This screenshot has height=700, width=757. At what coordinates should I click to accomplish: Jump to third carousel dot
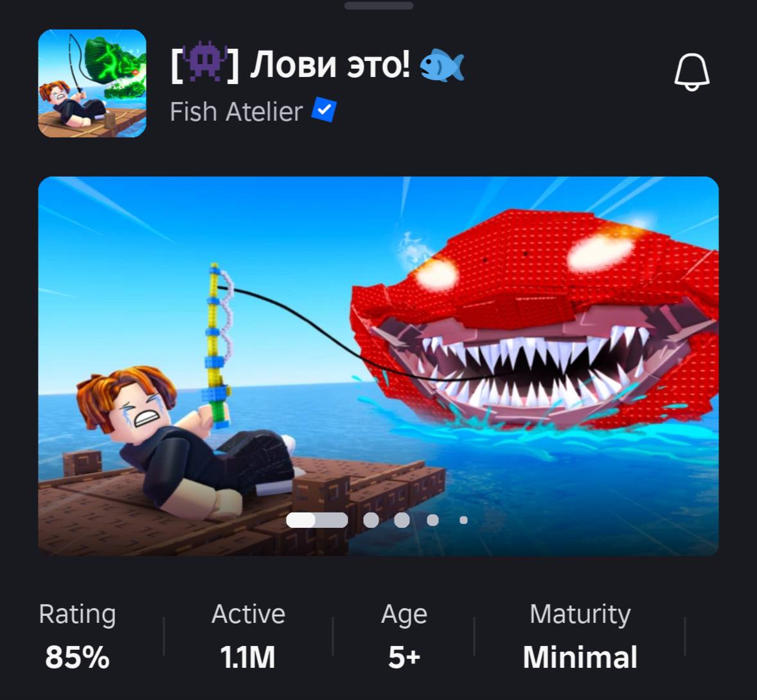(402, 520)
